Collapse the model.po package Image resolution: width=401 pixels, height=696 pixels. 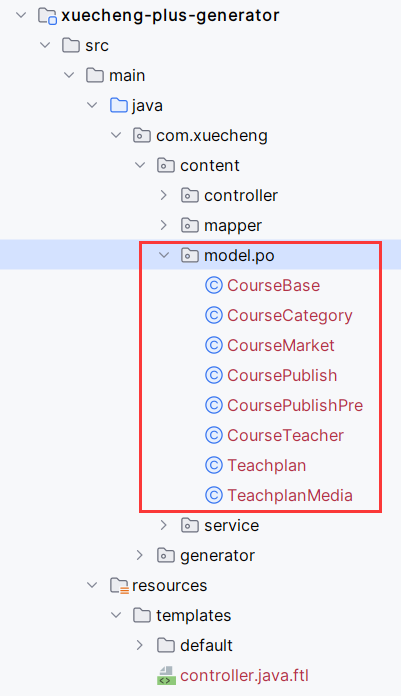pos(164,255)
